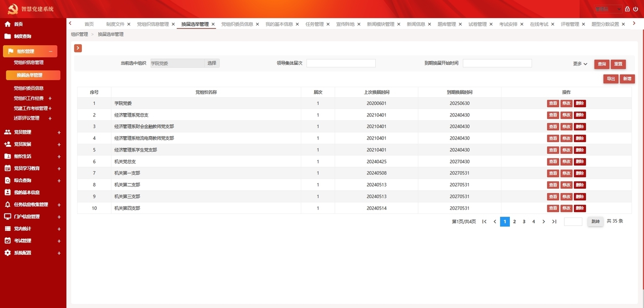Click 删除 for 机关党总支 row
The height and width of the screenshot is (308, 644).
point(580,162)
